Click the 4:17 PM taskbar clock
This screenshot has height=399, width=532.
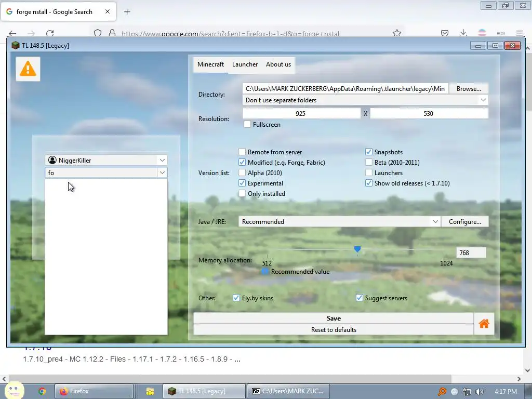[x=506, y=392]
